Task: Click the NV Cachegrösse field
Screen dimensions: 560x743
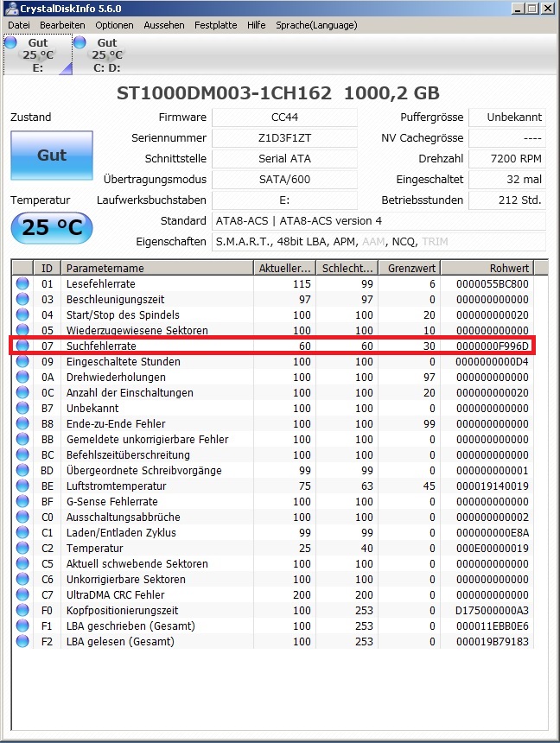Action: 507,138
